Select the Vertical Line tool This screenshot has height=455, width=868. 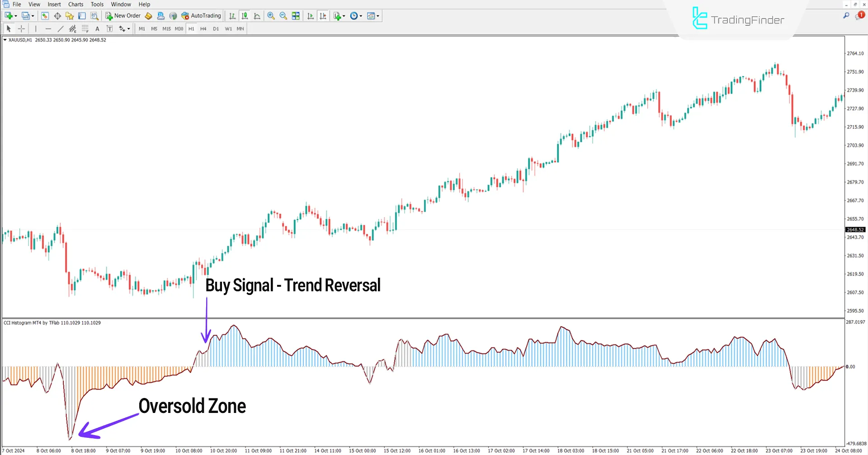[36, 28]
